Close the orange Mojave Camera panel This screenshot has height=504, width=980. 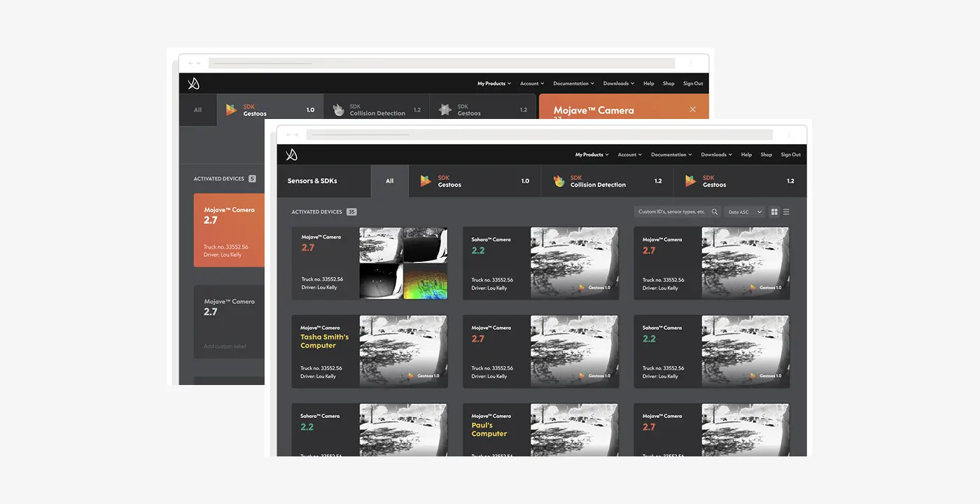coord(692,109)
